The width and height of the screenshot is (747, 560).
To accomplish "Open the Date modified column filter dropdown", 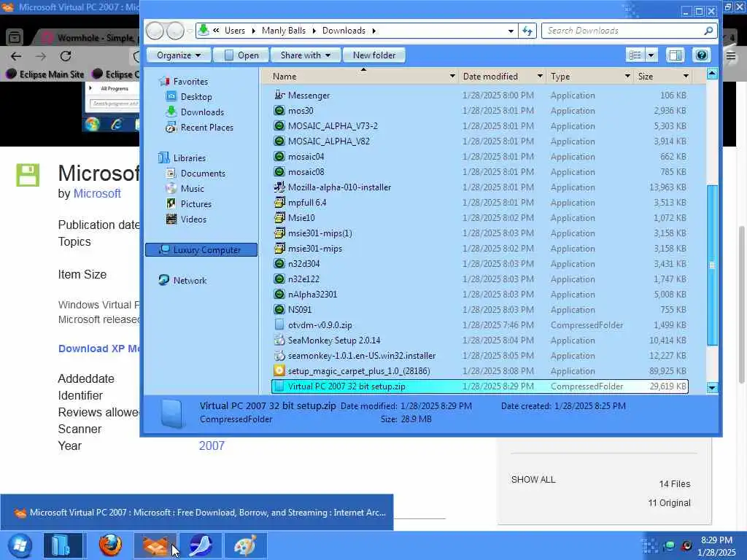I will (539, 76).
